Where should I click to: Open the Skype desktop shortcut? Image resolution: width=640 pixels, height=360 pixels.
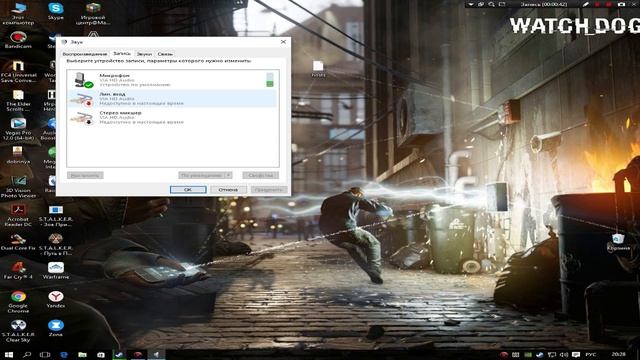tap(56, 11)
